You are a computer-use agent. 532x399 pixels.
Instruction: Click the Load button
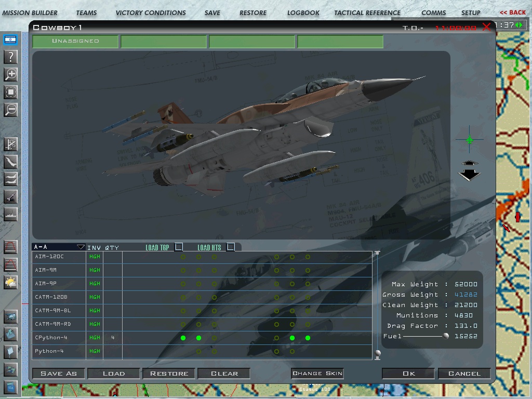coord(114,374)
